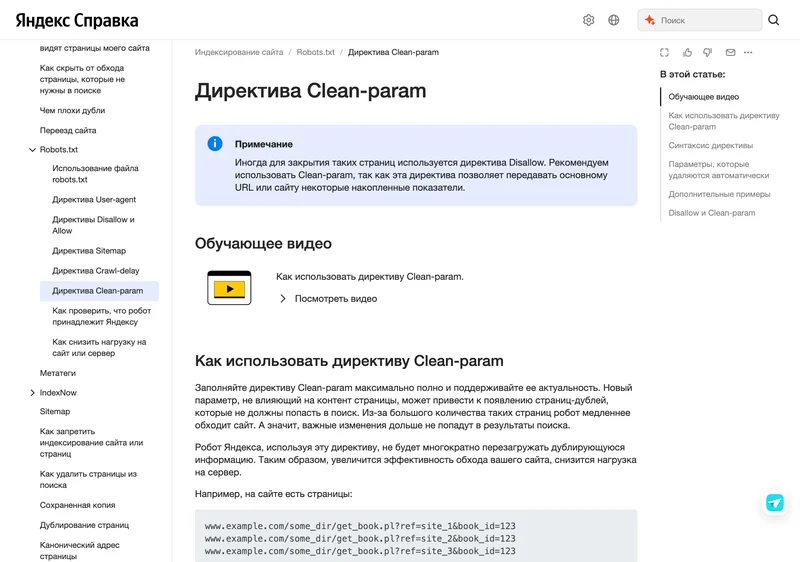The width and height of the screenshot is (800, 562).
Task: Open Директива Crawl-delay page
Action: coord(95,270)
